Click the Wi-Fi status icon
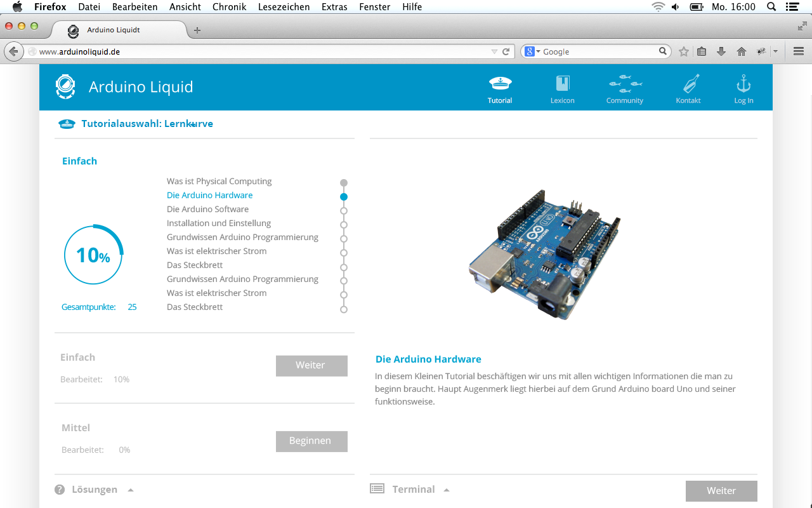Screen dimensions: 812x508 point(658,7)
